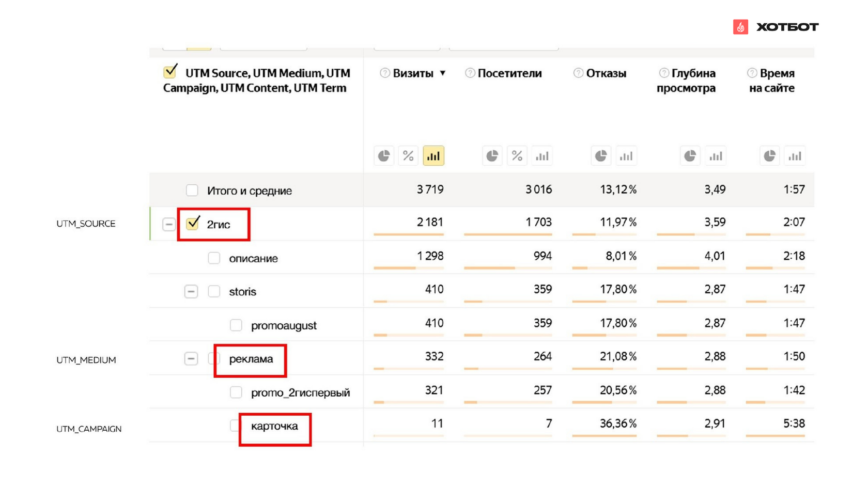Sort by Визиты column header
Image resolution: width=868 pixels, height=488 pixels.
(413, 73)
